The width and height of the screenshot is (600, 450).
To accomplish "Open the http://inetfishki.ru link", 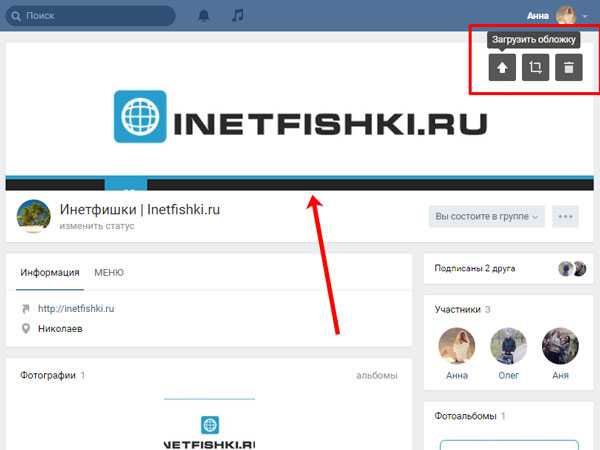I will point(76,308).
